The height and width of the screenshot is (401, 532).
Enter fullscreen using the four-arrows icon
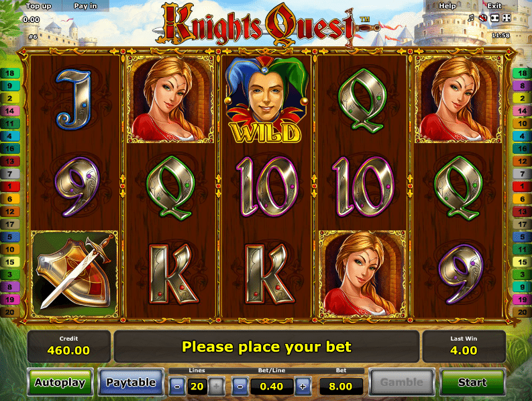click(507, 17)
